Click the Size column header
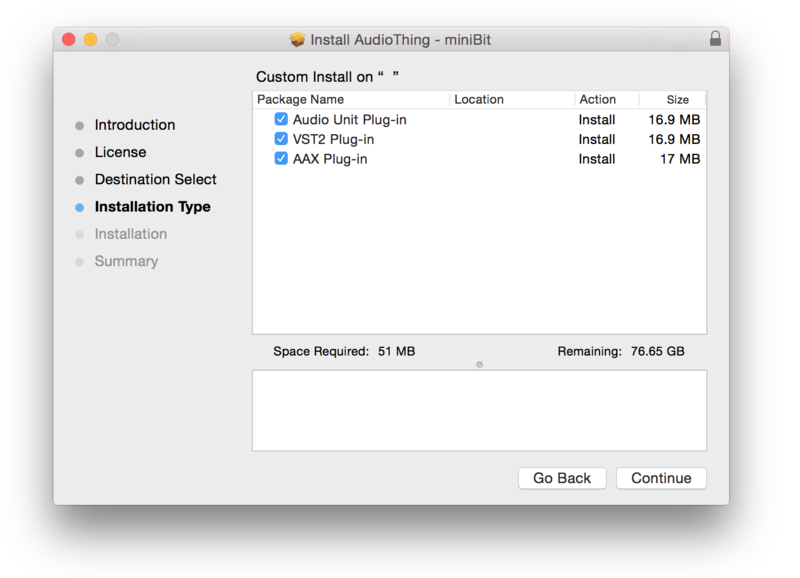The image size is (800, 578). [x=678, y=100]
